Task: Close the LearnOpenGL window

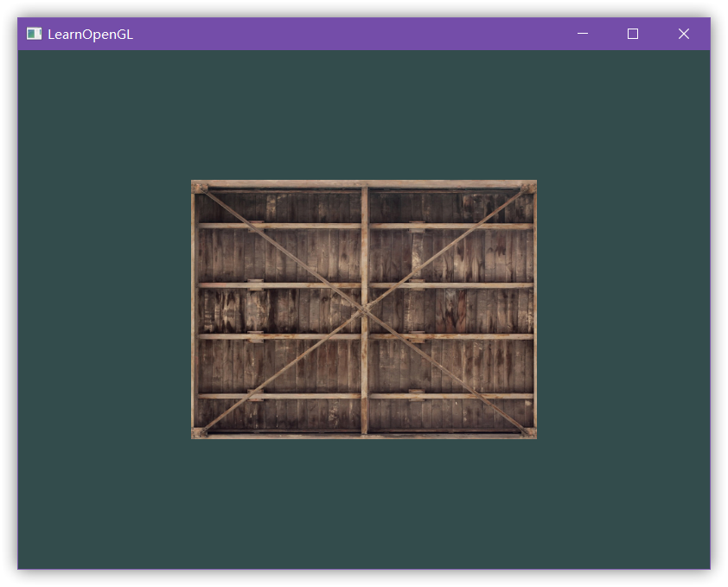Action: [x=684, y=34]
